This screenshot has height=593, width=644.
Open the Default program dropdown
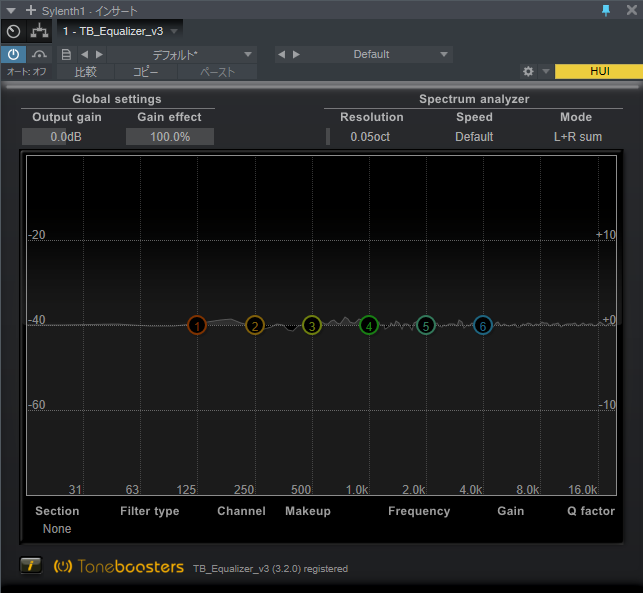(x=379, y=54)
